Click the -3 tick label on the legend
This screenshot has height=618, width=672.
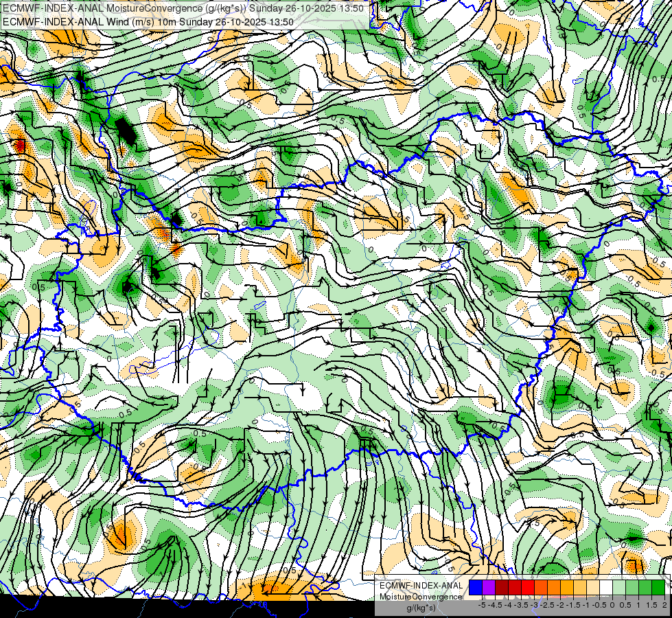(x=535, y=605)
